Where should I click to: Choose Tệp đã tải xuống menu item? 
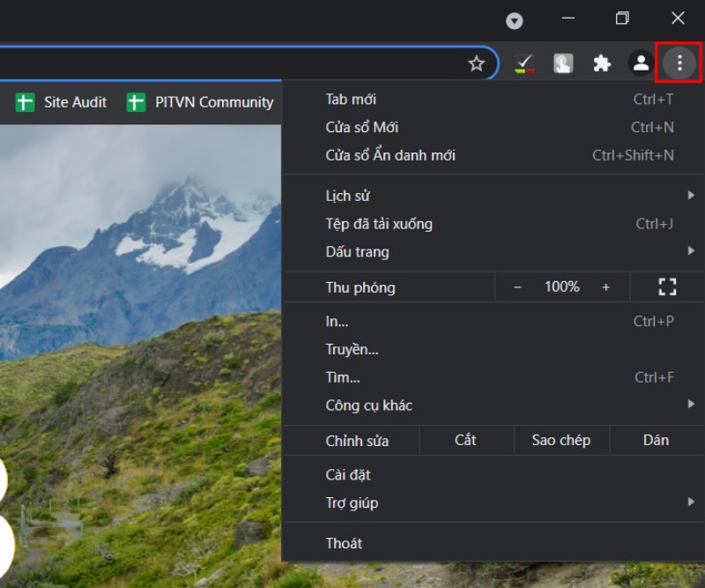click(379, 224)
